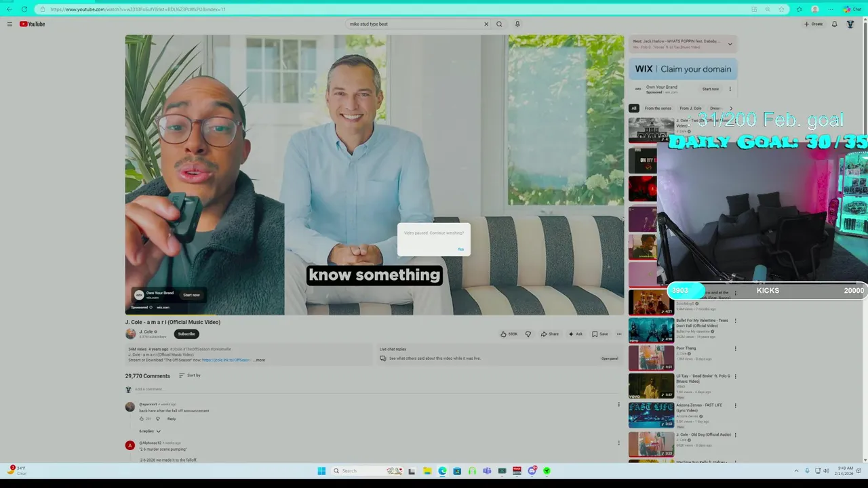The image size is (868, 488).
Task: Open the YouTube hamburger guide menu
Action: tap(9, 24)
